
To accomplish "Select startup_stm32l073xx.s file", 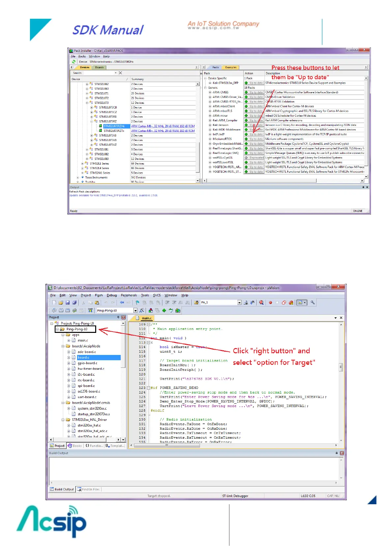I will point(94,414).
